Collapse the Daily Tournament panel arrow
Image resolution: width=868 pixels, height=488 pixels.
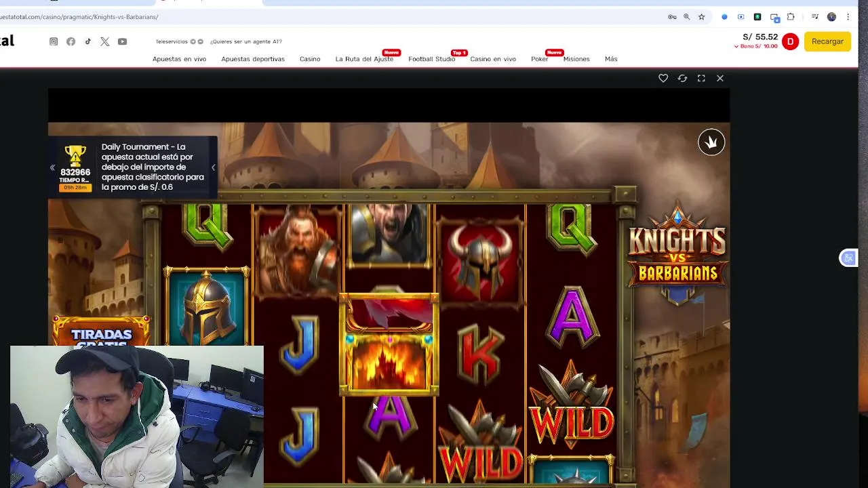click(x=213, y=167)
